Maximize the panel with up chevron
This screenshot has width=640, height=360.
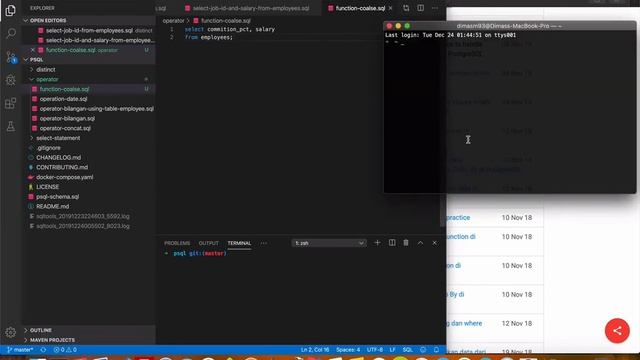[x=420, y=243]
